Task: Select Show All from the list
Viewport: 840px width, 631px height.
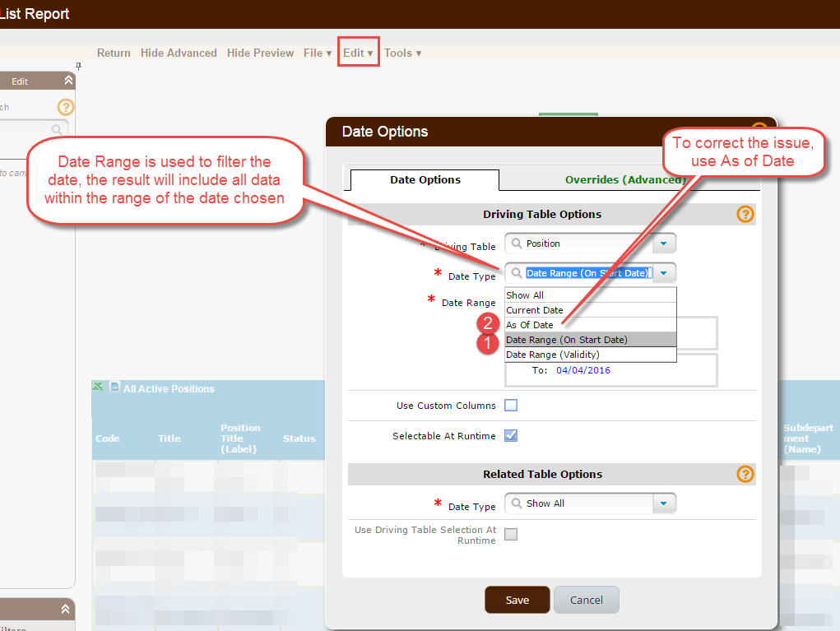Action: pyautogui.click(x=591, y=295)
